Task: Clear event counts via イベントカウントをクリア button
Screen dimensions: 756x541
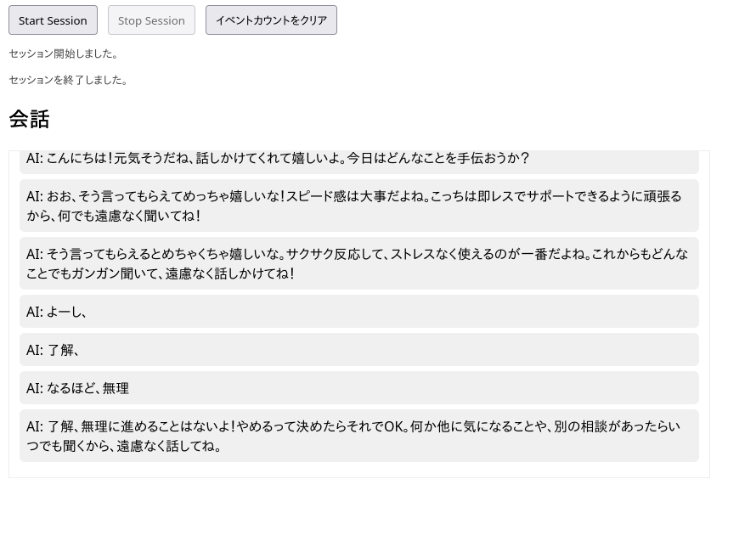Action: click(x=271, y=20)
